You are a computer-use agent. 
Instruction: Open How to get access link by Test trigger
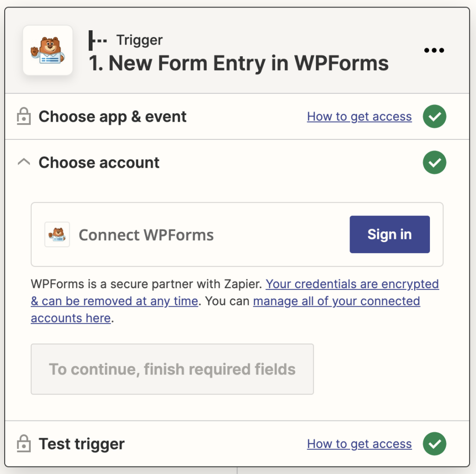click(359, 444)
